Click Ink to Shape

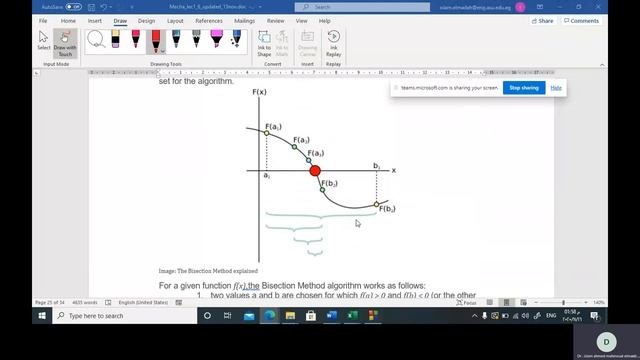264,44
